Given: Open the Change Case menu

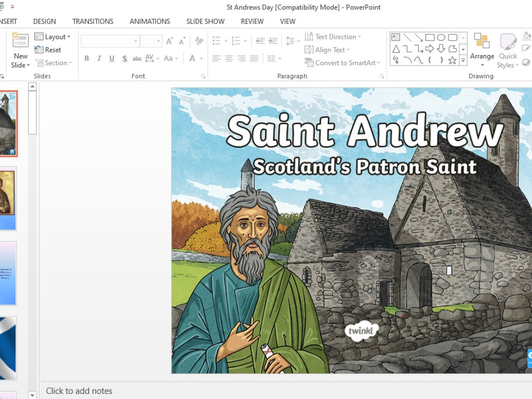Looking at the screenshot, I should tap(170, 58).
